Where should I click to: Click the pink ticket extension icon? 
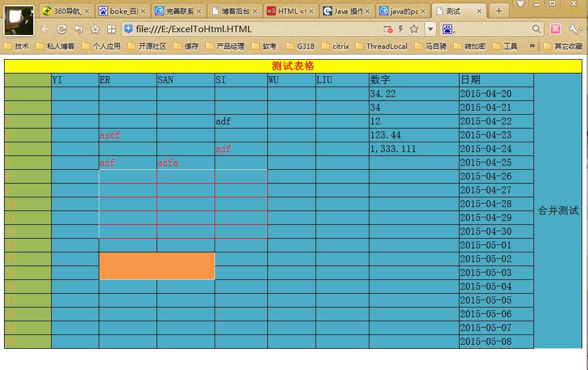click(555, 29)
